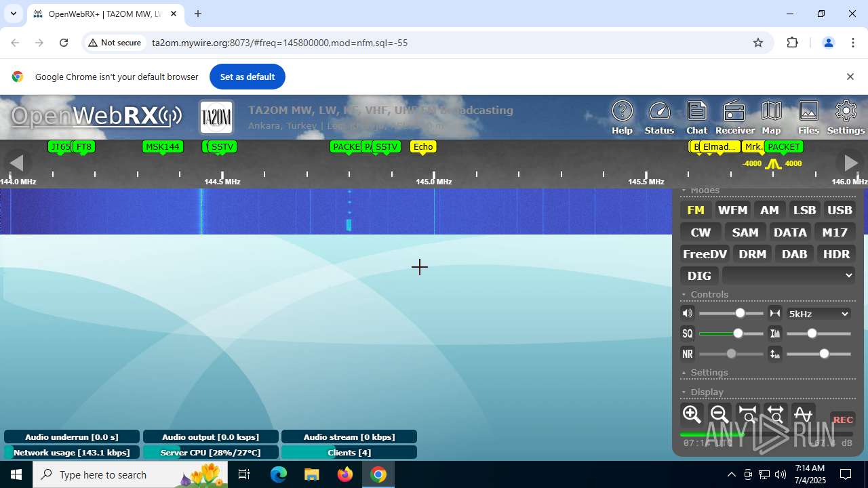Adjust waterfall minimum level slider
The image size is (868, 488).
coord(818,354)
